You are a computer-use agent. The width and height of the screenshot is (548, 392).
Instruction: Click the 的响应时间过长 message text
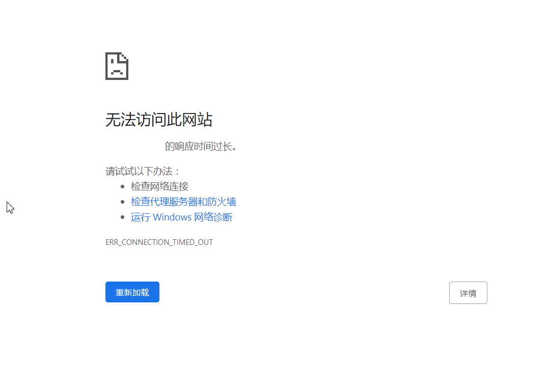pyautogui.click(x=201, y=146)
